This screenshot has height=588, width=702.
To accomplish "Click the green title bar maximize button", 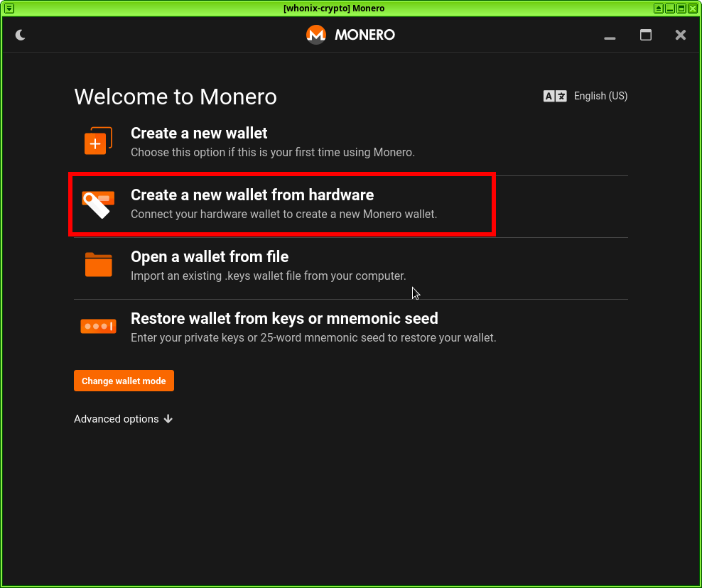I will click(x=681, y=8).
